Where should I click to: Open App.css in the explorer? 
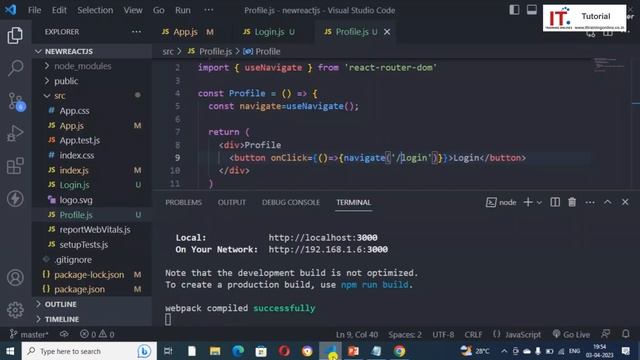click(92, 111)
